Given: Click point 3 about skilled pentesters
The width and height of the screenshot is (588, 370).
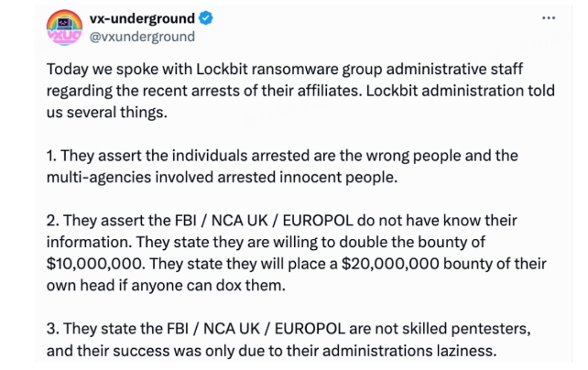Looking at the screenshot, I should 289,340.
